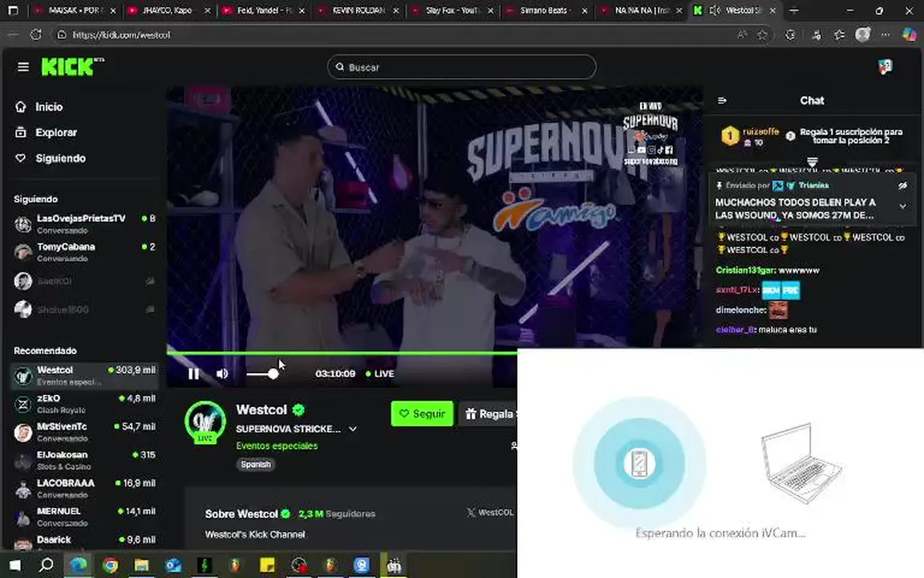924x578 pixels.
Task: Expand the pinned message chevron in chat
Action: click(x=903, y=206)
